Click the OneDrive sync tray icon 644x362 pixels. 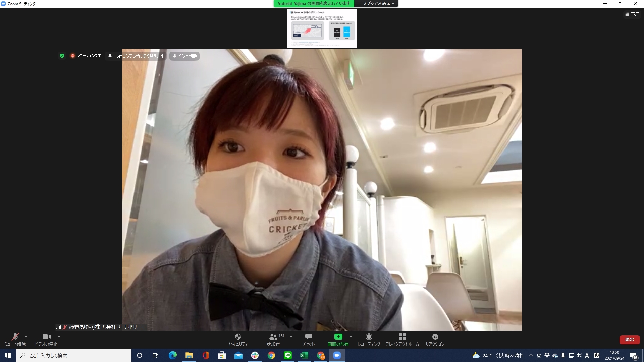tap(555, 355)
